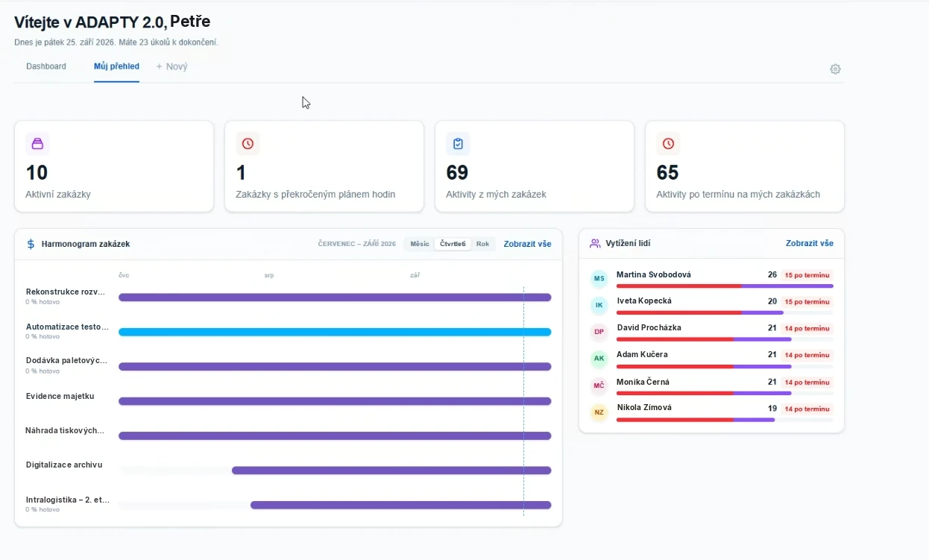Open Aktivity po termínu na mých zakázkách card
Image resolution: width=929 pixels, height=560 pixels.
[745, 166]
